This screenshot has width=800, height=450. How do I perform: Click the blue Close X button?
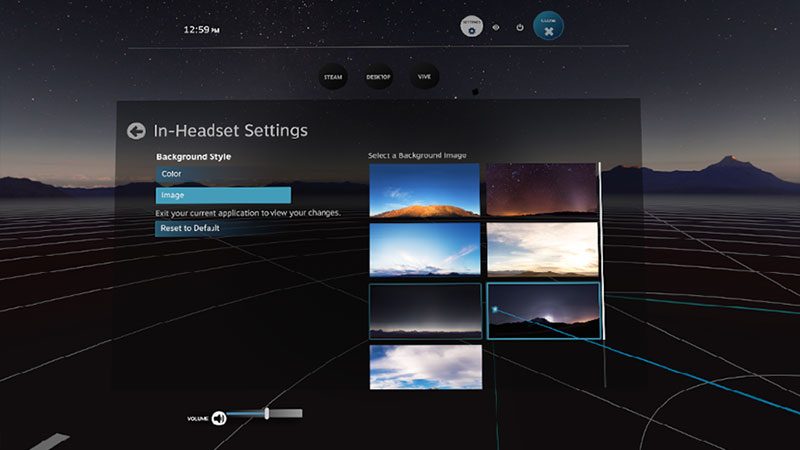[x=548, y=26]
